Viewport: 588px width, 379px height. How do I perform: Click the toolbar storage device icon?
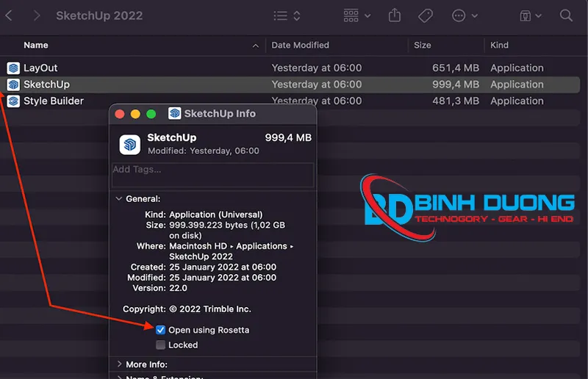pyautogui.click(x=525, y=15)
